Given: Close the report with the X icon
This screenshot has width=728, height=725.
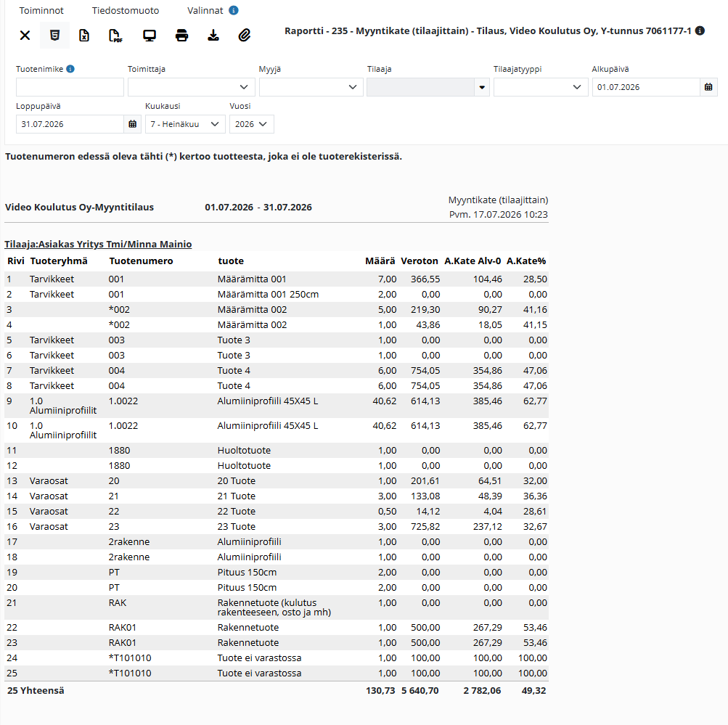Looking at the screenshot, I should tap(25, 36).
